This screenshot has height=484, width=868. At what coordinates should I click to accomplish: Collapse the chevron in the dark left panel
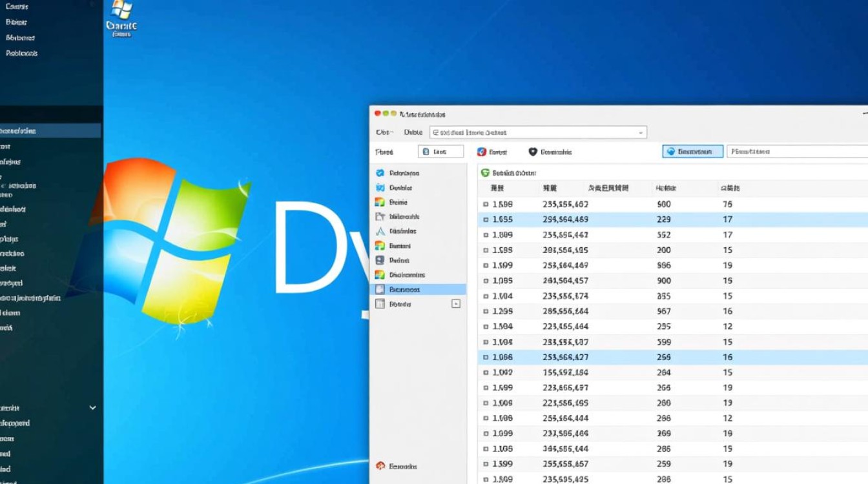(92, 408)
